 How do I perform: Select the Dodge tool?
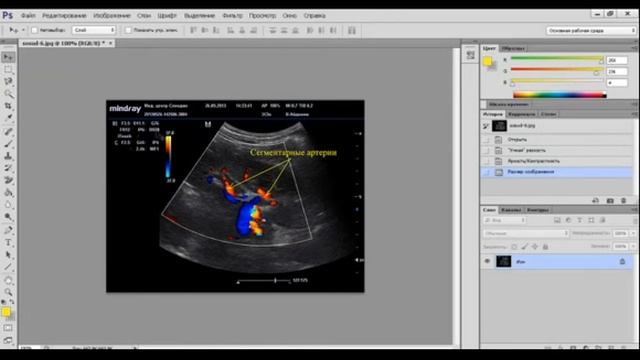pos(8,217)
